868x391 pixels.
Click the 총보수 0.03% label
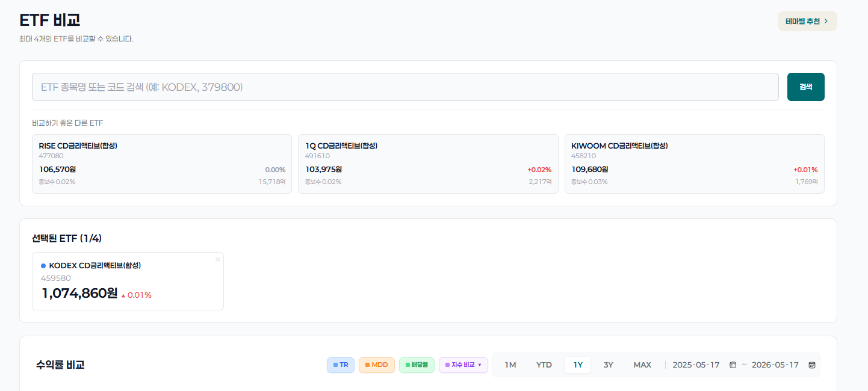[x=589, y=182]
